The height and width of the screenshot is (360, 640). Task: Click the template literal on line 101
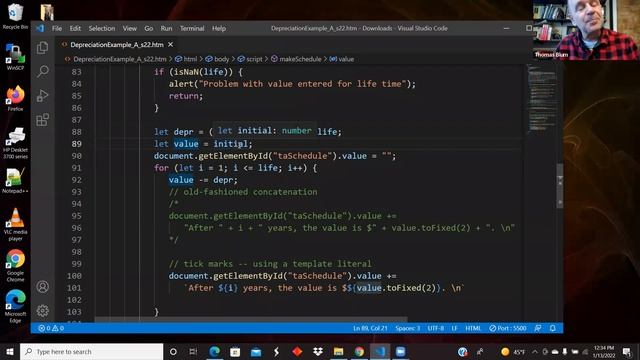324,288
